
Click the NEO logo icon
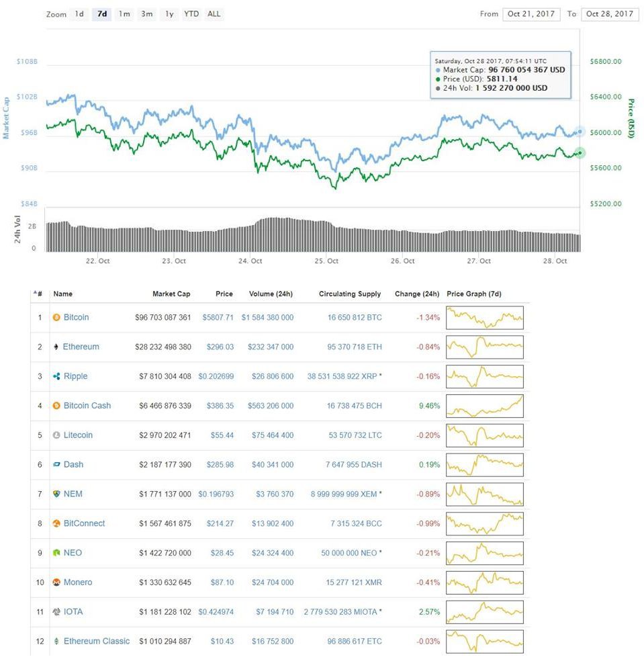pos(56,553)
